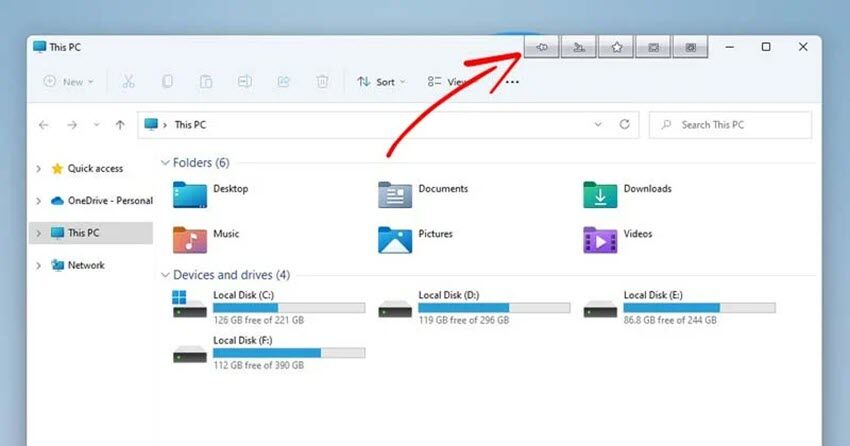Select the Local Disk (D:) drive
Screen dimensions: 850x446
pos(475,307)
